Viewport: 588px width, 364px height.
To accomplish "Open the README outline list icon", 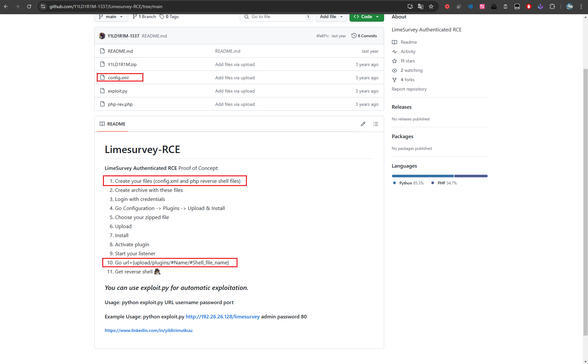I will tap(375, 124).
